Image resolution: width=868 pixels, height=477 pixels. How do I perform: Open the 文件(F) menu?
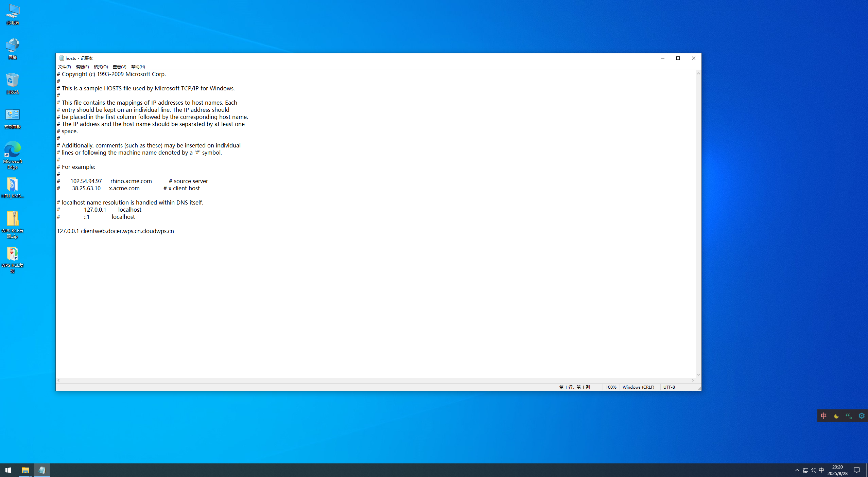(64, 67)
